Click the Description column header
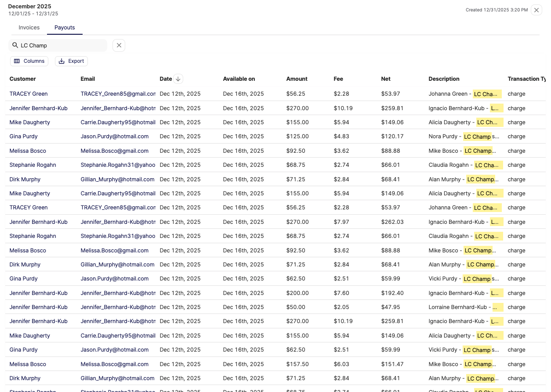 point(444,79)
